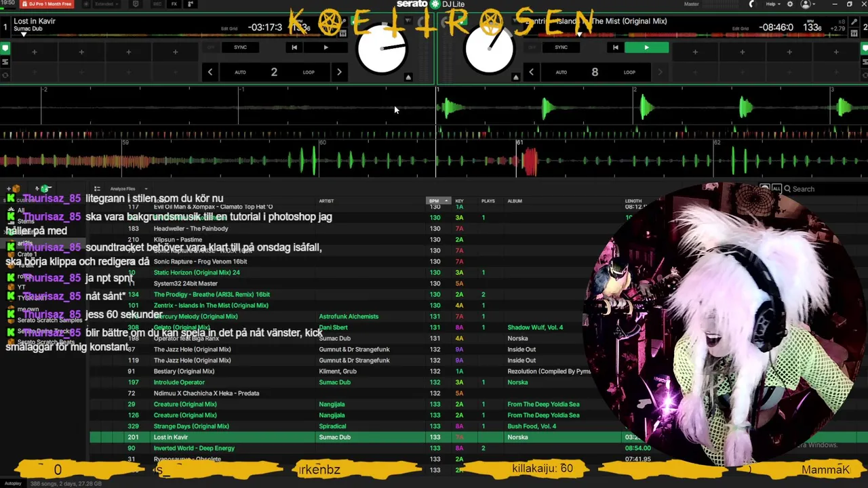Click the right deck platter
Screen dimensions: 868x488
[489, 49]
